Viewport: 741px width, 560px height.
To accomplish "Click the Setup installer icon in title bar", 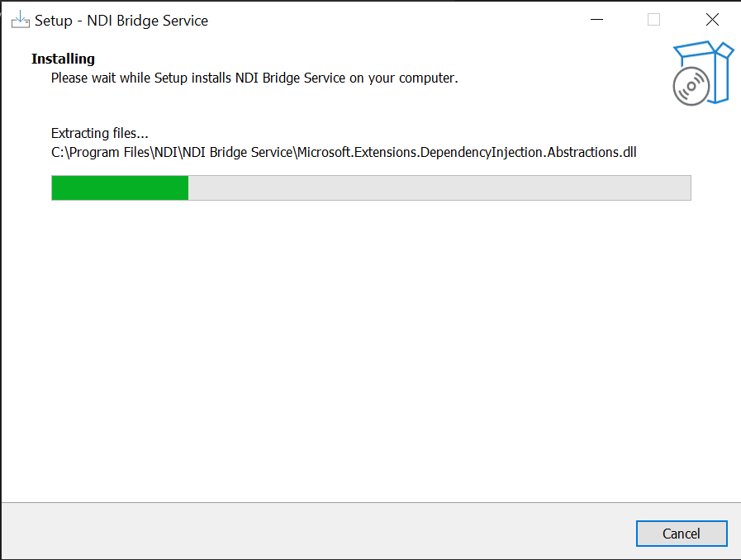I will point(20,20).
